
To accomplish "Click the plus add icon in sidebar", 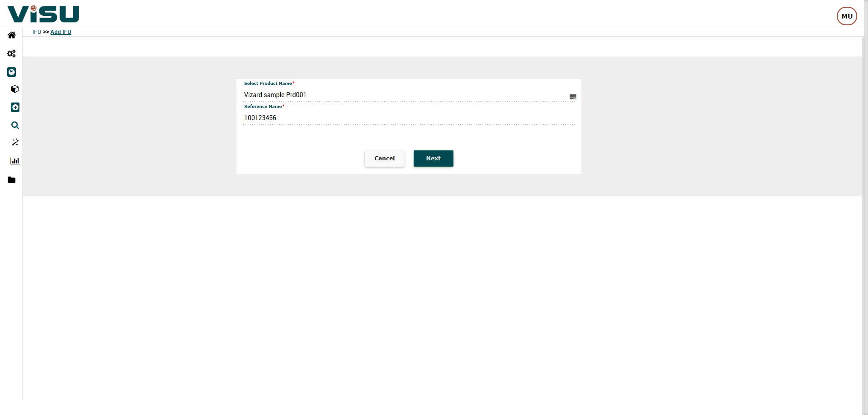I will click(15, 107).
